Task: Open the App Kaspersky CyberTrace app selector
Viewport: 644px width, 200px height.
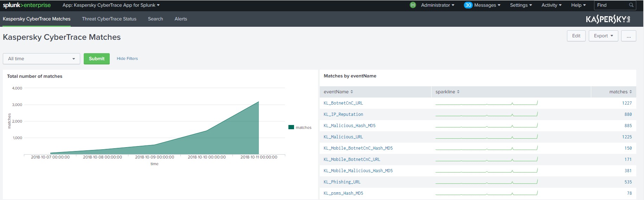Action: [x=111, y=5]
